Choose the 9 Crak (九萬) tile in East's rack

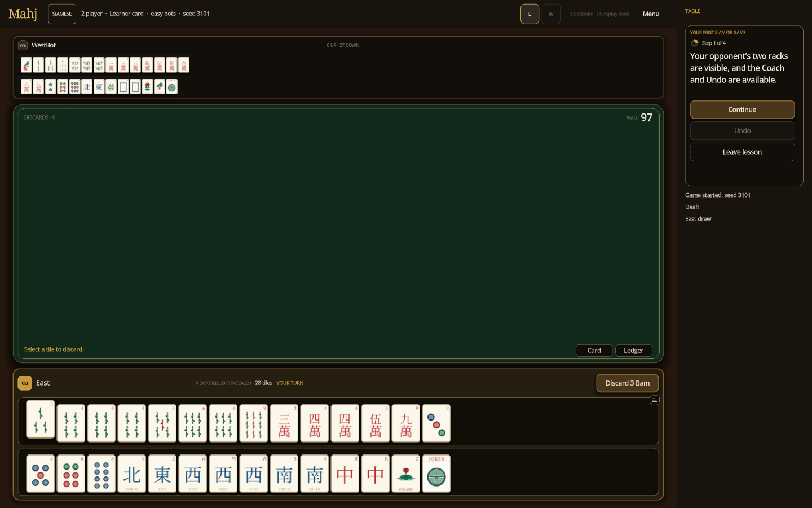click(406, 423)
